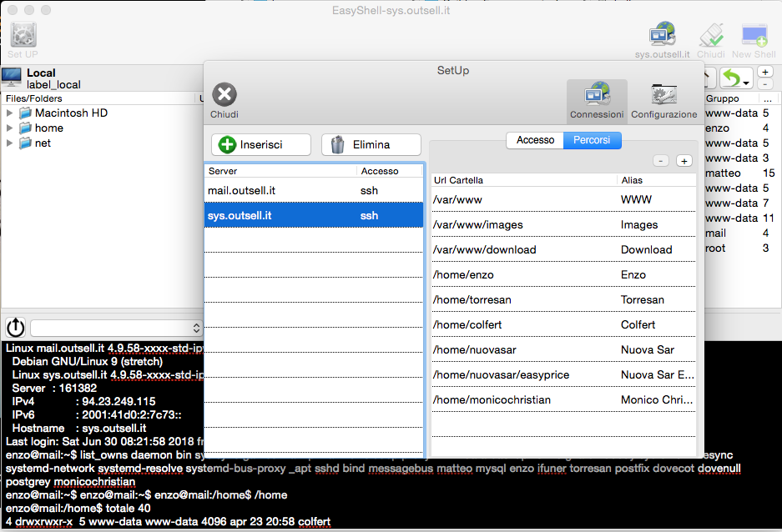
Task: Open the dropdown arrow beside the green arrow
Action: pos(746,83)
